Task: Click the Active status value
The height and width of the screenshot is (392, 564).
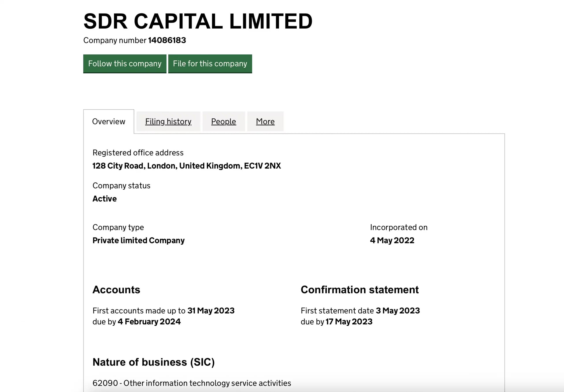Action: [x=105, y=199]
